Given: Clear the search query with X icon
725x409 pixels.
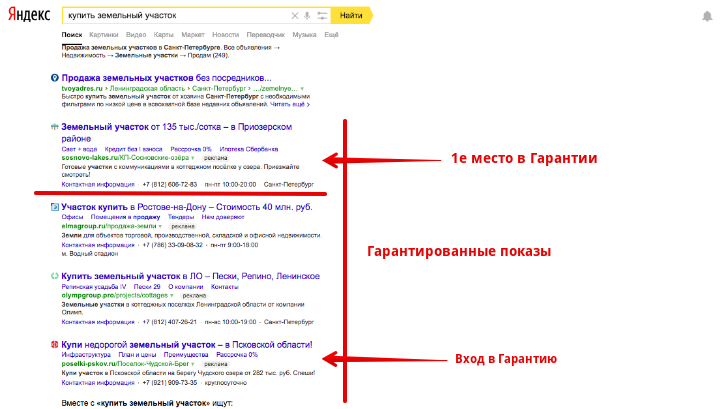Looking at the screenshot, I should pyautogui.click(x=295, y=16).
